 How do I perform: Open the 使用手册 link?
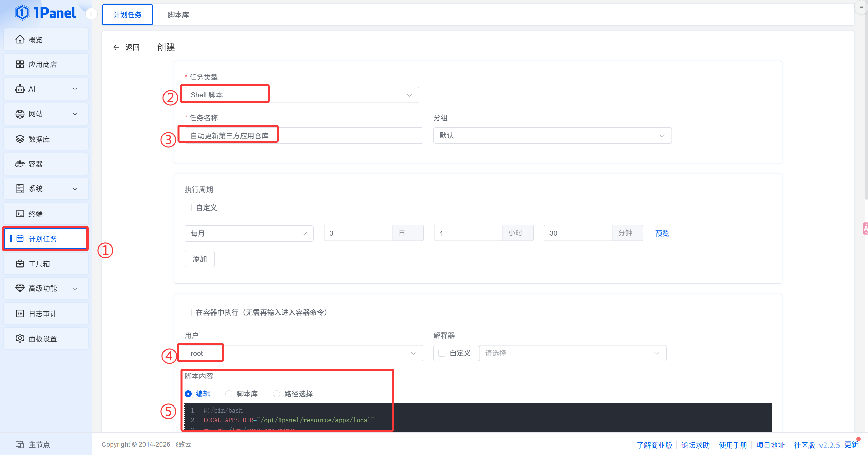[733, 445]
